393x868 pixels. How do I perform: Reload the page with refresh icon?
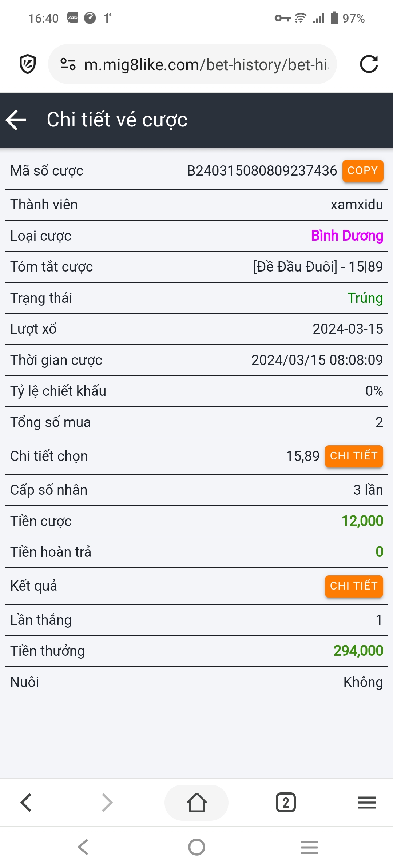[x=369, y=64]
